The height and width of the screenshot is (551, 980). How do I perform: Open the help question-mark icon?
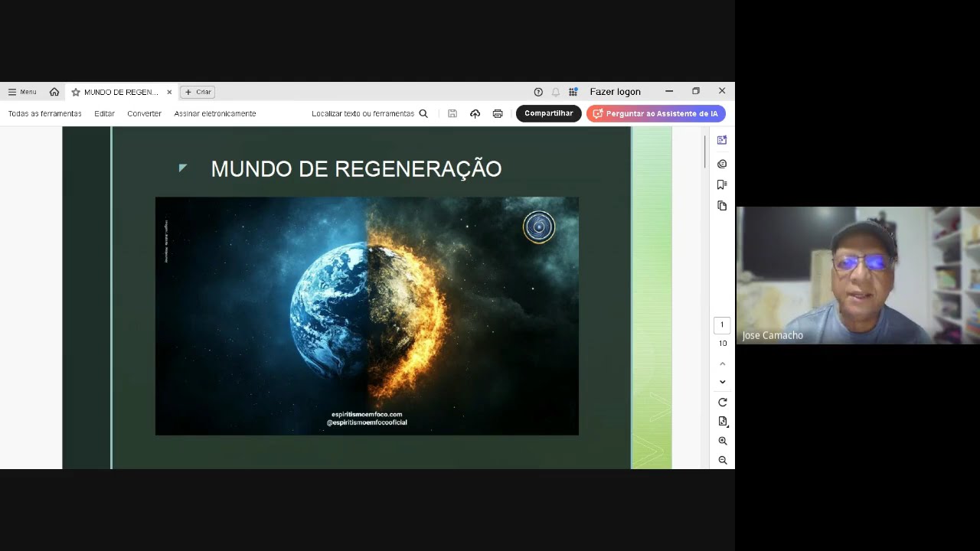tap(538, 92)
